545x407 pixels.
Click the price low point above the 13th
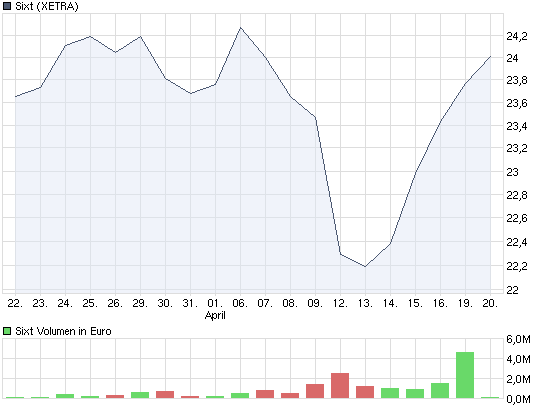[x=365, y=267]
